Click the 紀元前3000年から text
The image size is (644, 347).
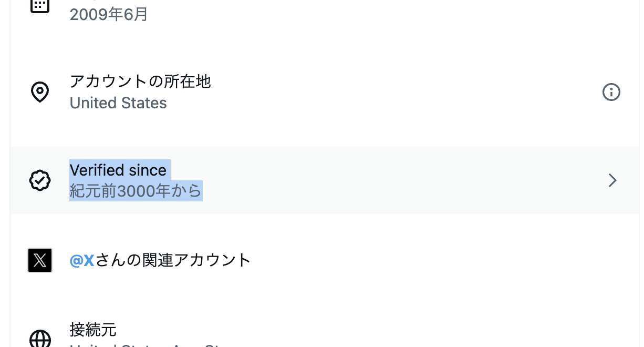point(136,191)
